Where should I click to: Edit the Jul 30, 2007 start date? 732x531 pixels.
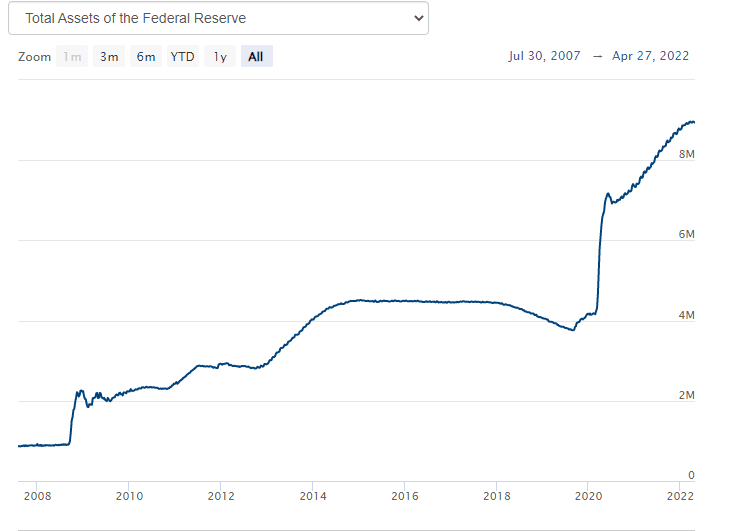544,56
